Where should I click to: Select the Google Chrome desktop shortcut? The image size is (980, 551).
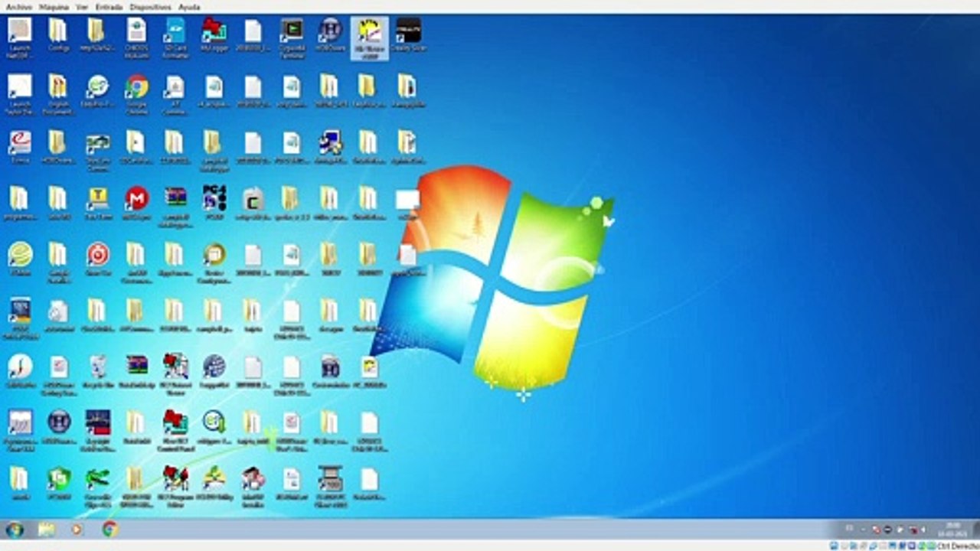point(136,94)
